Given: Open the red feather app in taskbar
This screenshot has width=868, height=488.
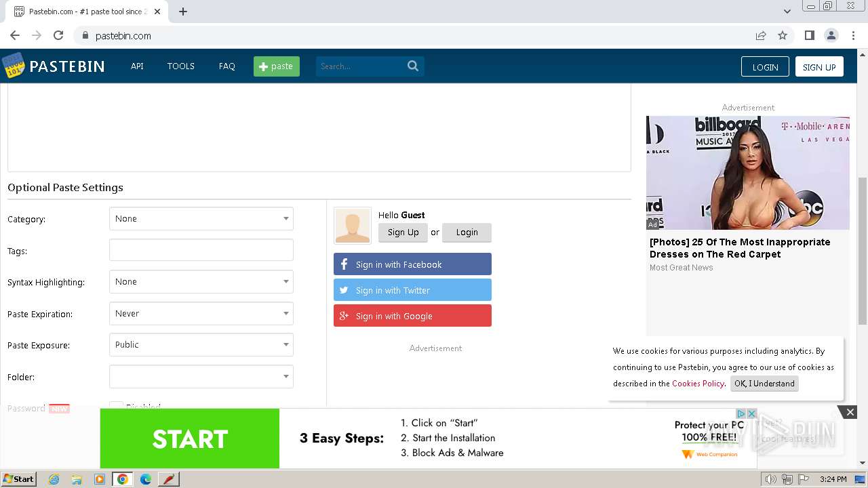Looking at the screenshot, I should tap(169, 479).
